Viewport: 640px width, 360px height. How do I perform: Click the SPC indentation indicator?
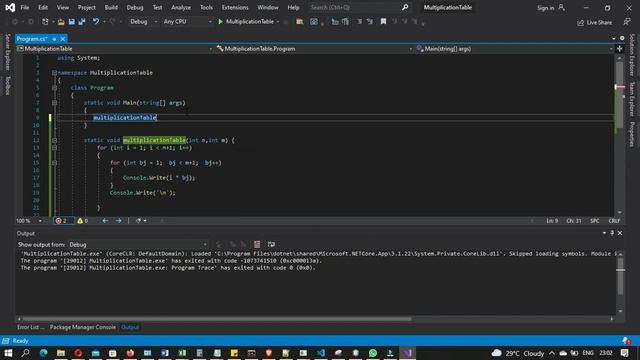(594, 220)
